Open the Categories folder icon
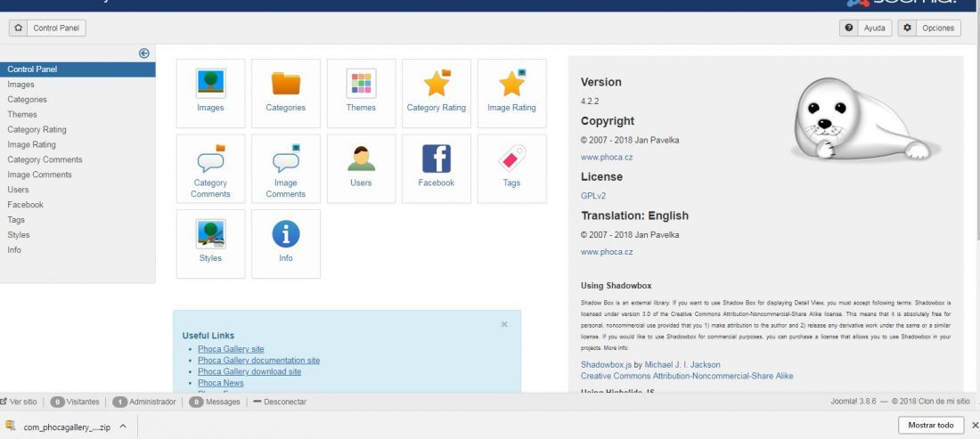The image size is (980, 439). (x=286, y=93)
